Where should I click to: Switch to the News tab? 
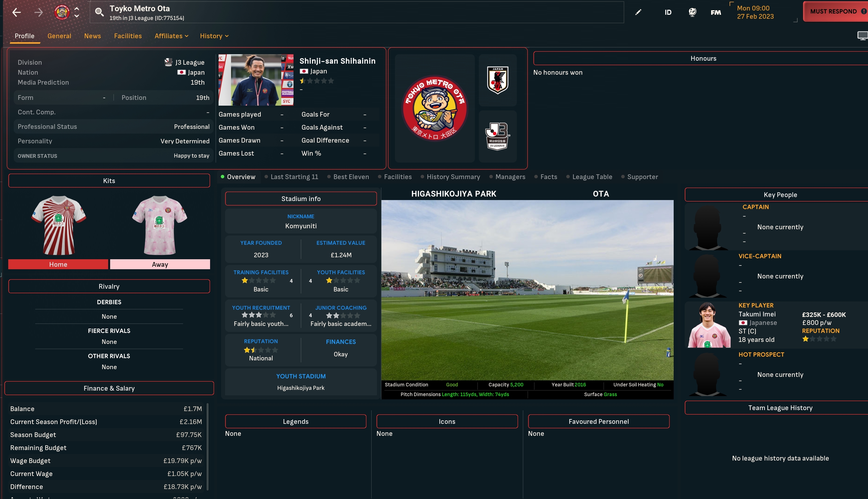[x=92, y=36]
